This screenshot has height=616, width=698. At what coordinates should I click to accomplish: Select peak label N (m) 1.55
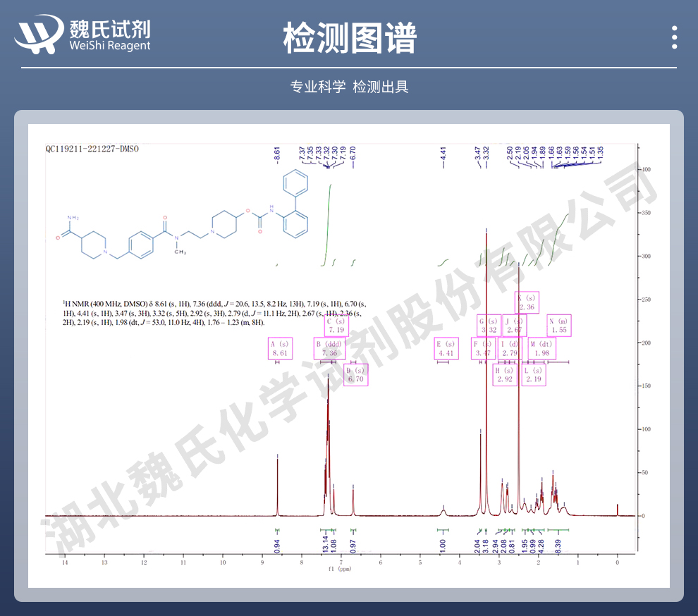click(x=558, y=326)
